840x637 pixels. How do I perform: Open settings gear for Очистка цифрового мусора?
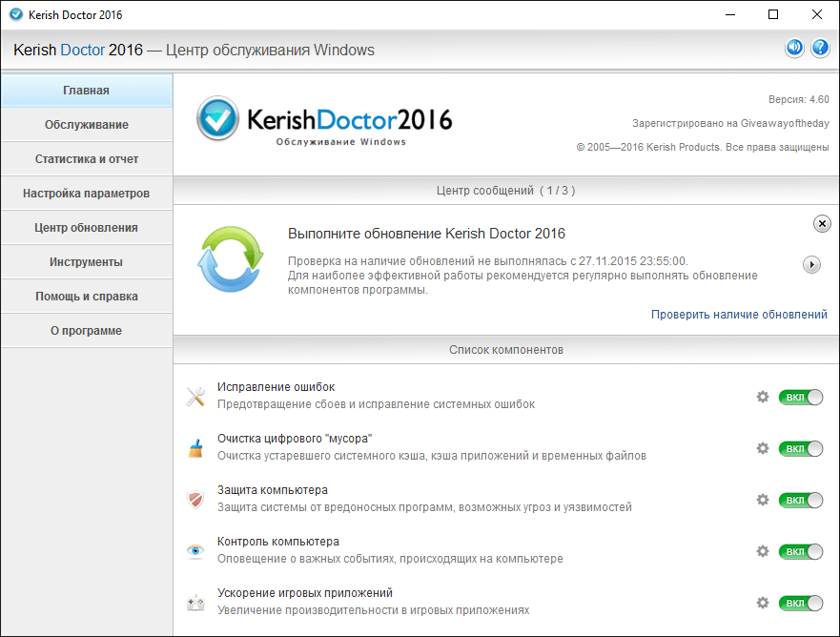(763, 448)
